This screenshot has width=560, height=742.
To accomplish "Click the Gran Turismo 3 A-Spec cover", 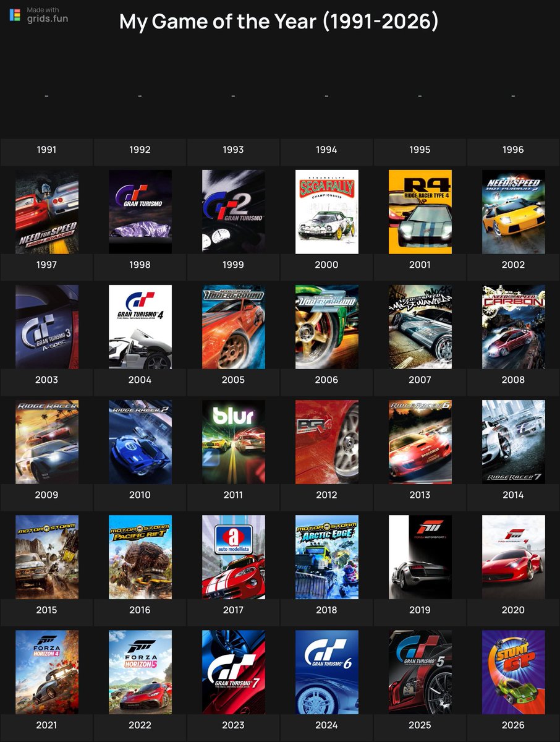I will pyautogui.click(x=47, y=327).
